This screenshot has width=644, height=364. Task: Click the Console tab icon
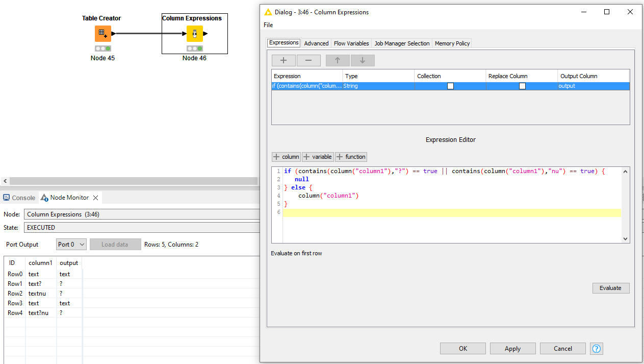[7, 198]
